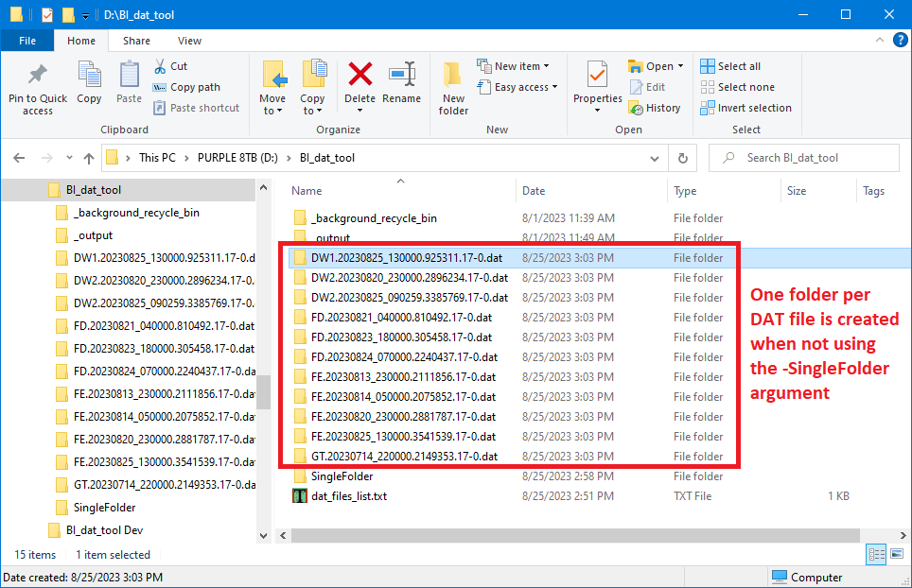The height and width of the screenshot is (588, 912).
Task: Click the red Delete icon
Action: (x=360, y=75)
